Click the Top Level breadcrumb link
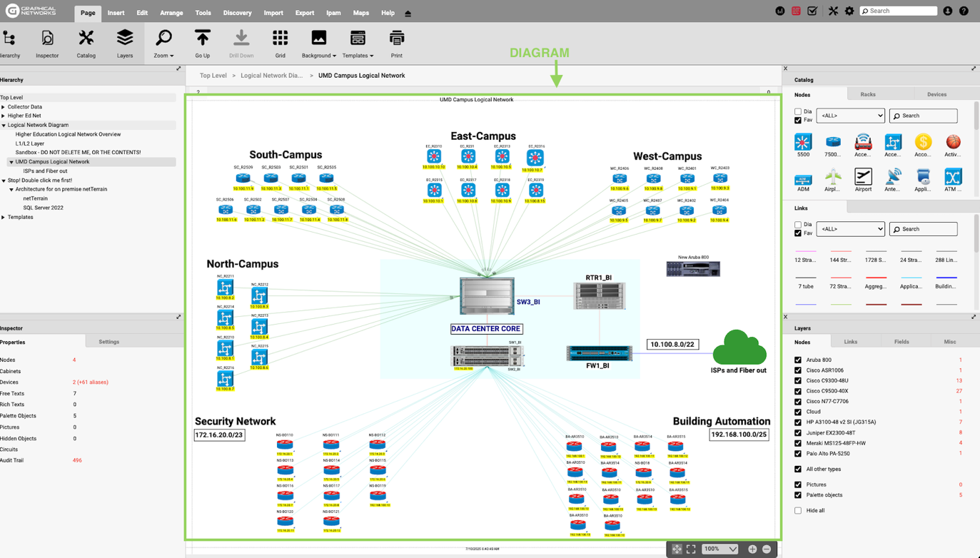 click(213, 76)
